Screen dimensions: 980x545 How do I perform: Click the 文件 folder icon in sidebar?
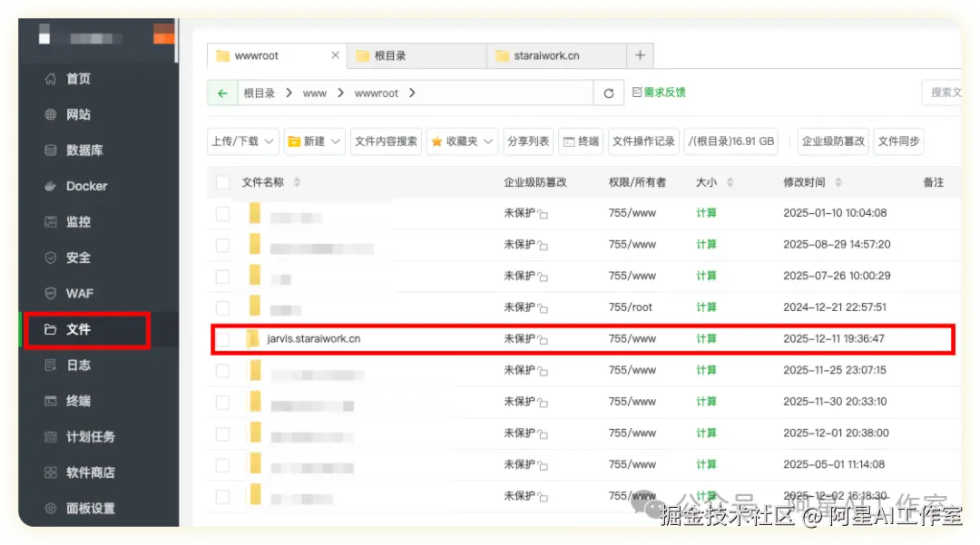pos(51,329)
